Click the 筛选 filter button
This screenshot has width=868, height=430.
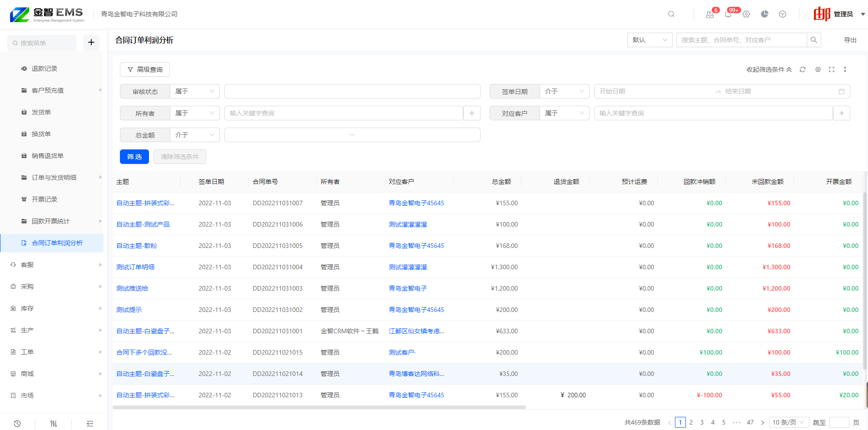(x=134, y=157)
